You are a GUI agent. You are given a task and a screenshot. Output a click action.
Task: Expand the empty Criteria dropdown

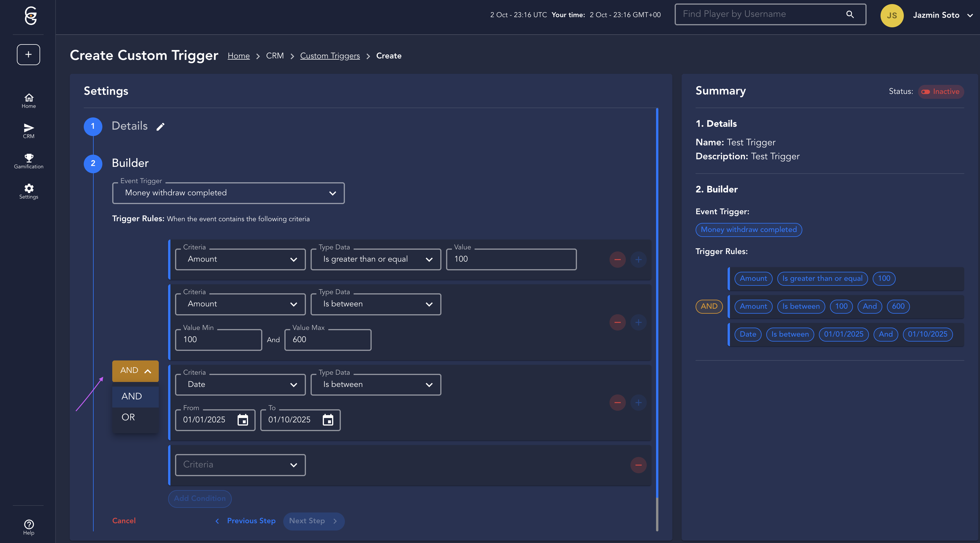[x=240, y=465]
